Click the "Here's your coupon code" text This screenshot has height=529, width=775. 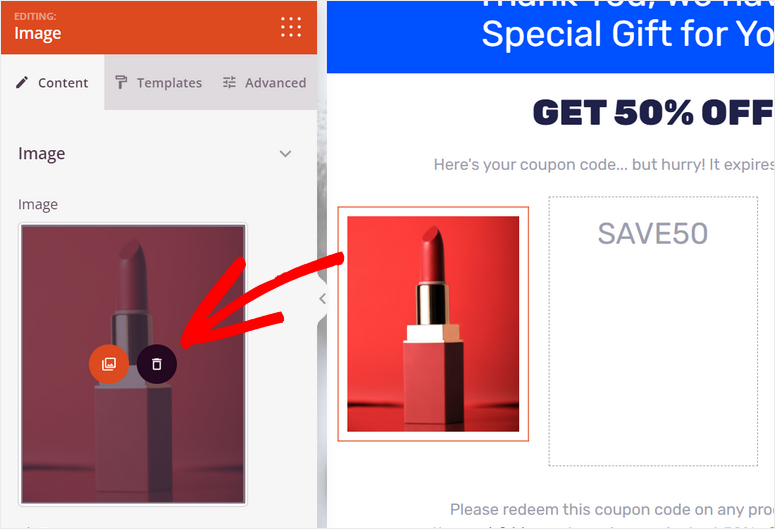tap(604, 165)
